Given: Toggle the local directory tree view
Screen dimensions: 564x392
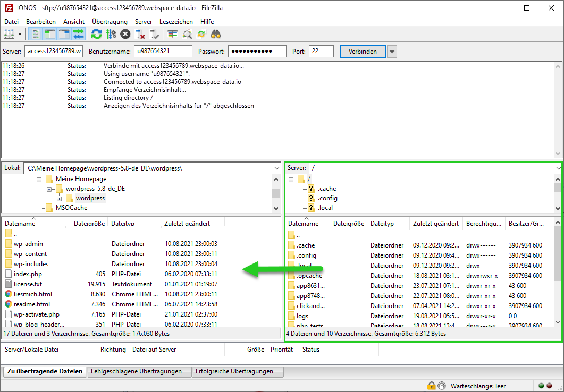Looking at the screenshot, I should pyautogui.click(x=50, y=34).
